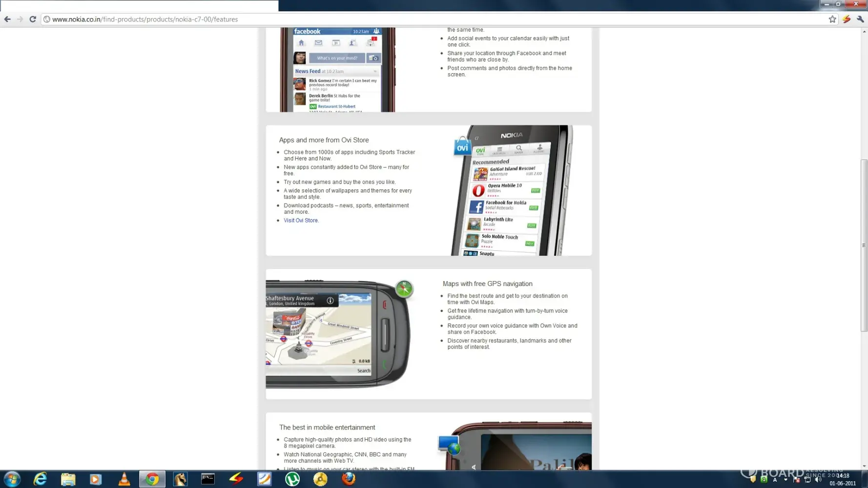Open the taskbar clock and date

(843, 479)
